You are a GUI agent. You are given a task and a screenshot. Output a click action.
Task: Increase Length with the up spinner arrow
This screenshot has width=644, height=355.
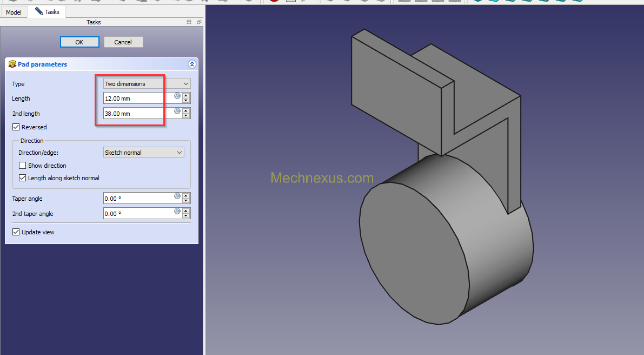[186, 96]
